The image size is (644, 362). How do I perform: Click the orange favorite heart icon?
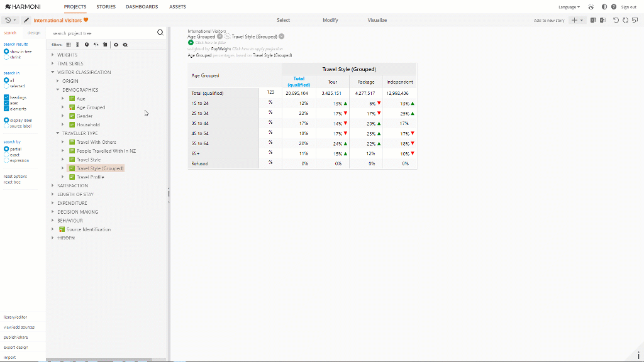pos(86,19)
